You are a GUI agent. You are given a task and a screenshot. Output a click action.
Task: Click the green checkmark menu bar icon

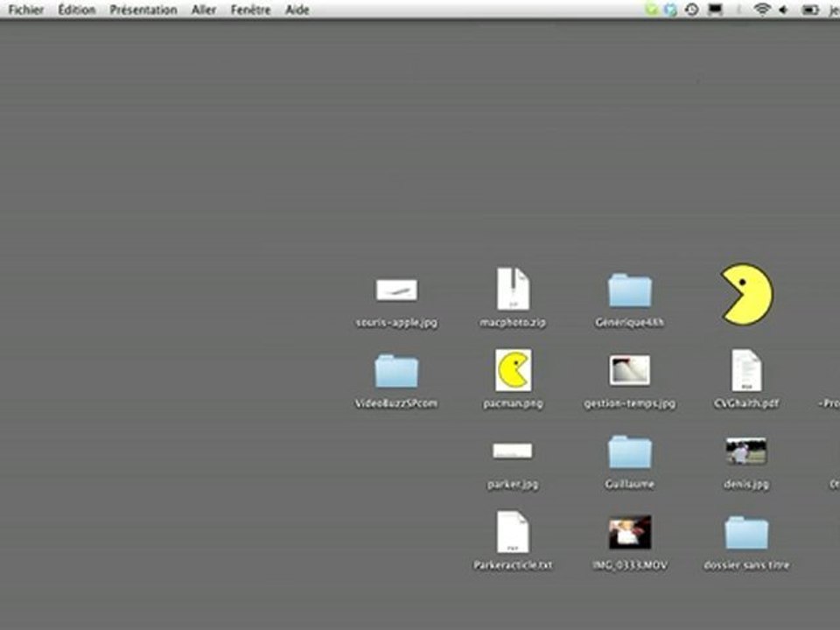tap(651, 10)
